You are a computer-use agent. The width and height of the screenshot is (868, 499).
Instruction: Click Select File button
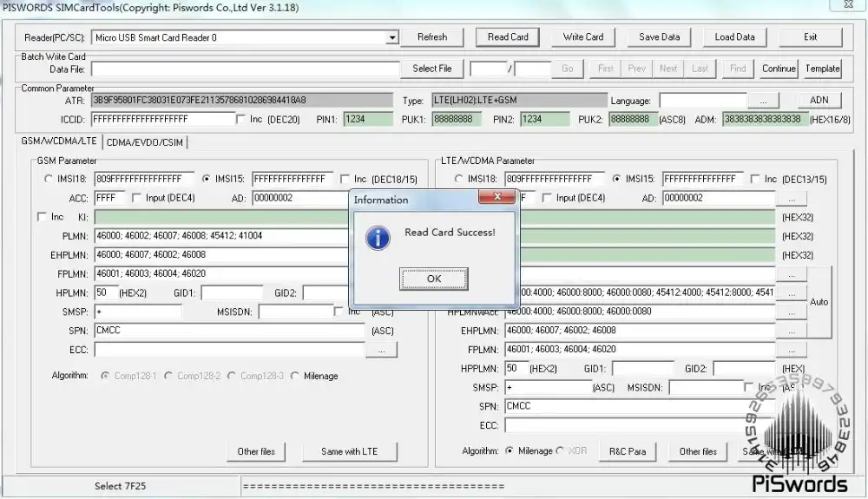431,69
